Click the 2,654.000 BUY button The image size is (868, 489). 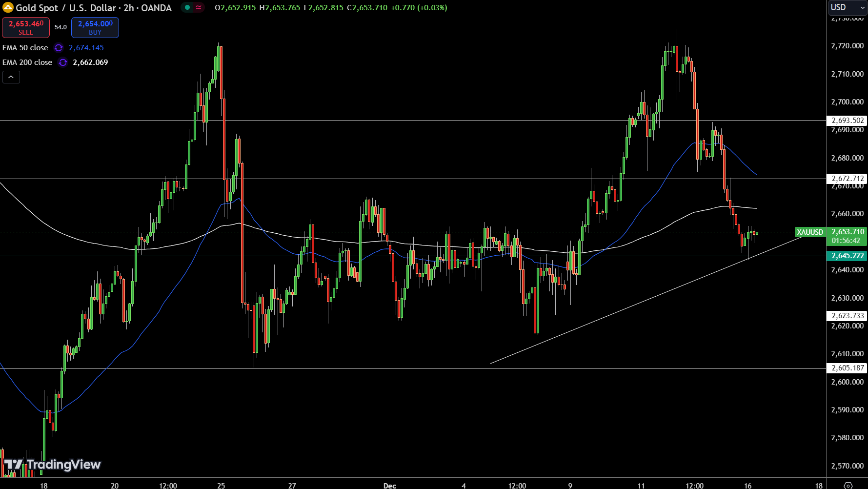point(95,28)
